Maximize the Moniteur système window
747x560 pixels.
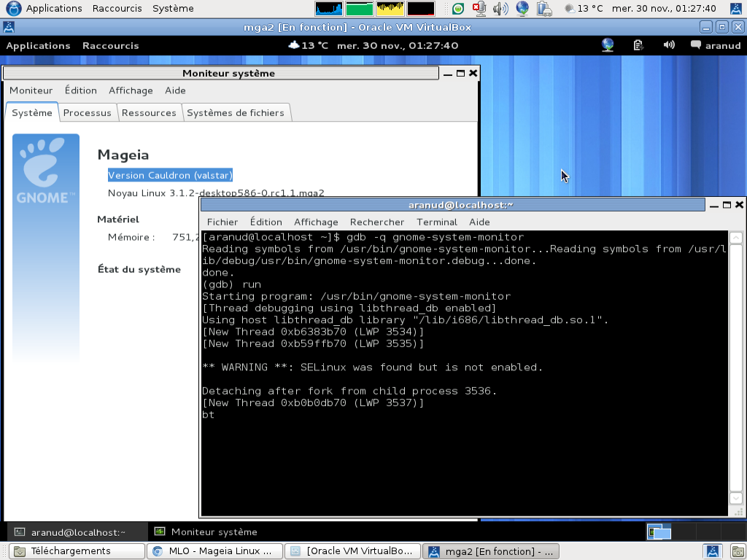460,74
